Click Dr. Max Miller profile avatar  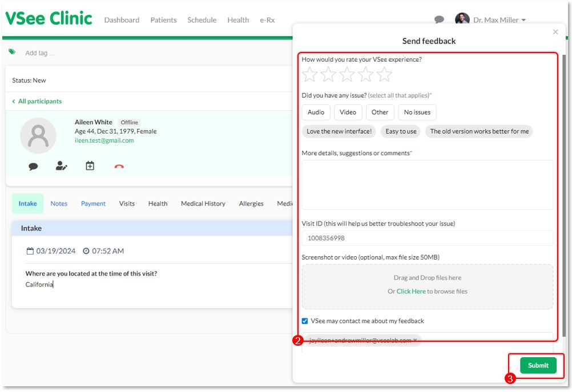point(462,19)
